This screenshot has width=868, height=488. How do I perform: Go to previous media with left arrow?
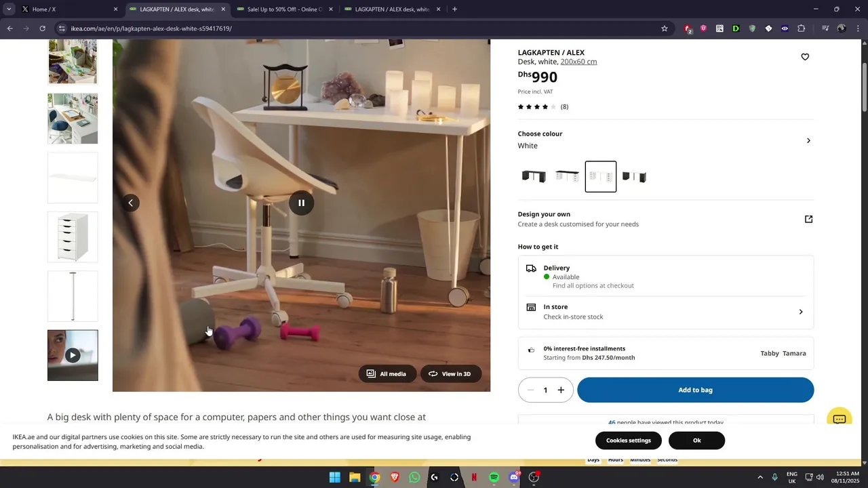point(131,203)
